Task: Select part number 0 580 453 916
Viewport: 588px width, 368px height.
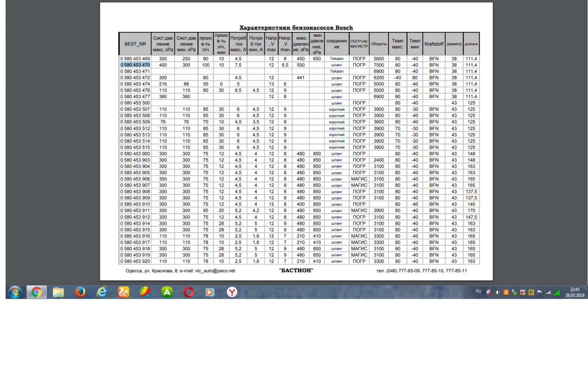Action: click(135, 236)
